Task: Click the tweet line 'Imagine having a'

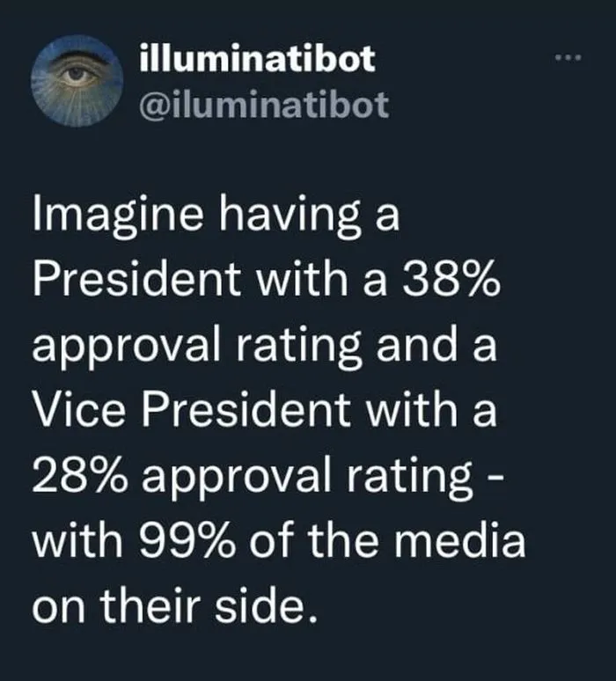Action: [x=216, y=217]
